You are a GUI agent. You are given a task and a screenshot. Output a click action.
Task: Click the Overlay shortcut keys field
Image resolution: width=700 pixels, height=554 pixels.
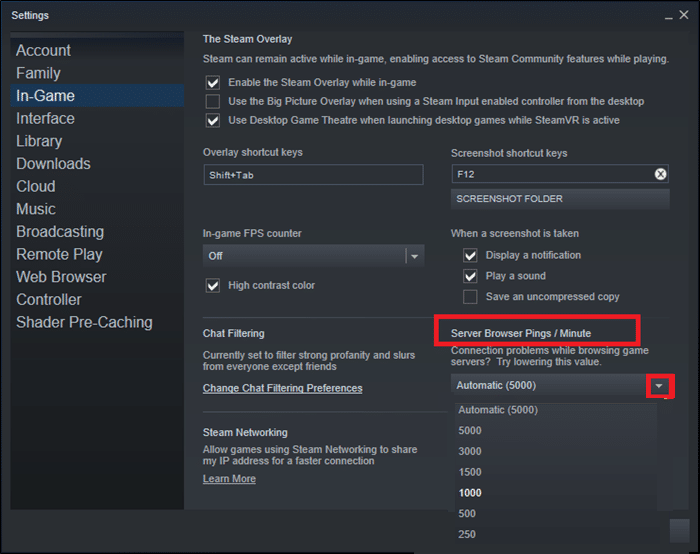point(313,175)
